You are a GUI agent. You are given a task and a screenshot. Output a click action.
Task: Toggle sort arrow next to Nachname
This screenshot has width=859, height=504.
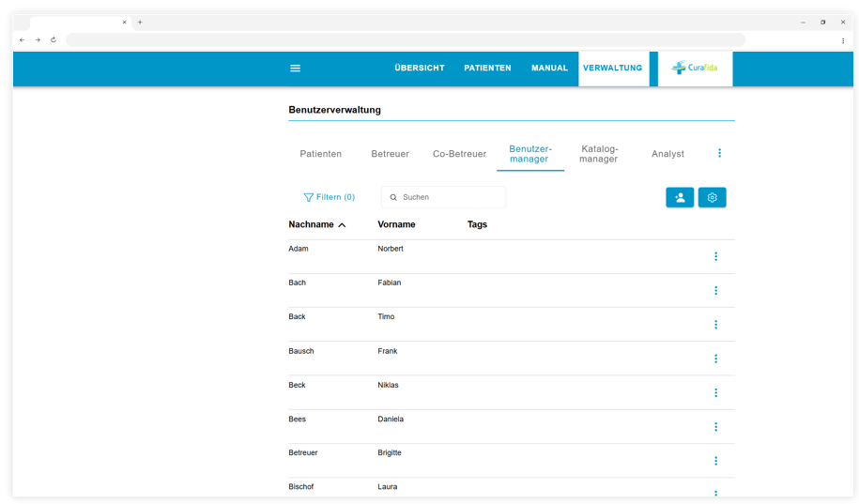coord(342,225)
